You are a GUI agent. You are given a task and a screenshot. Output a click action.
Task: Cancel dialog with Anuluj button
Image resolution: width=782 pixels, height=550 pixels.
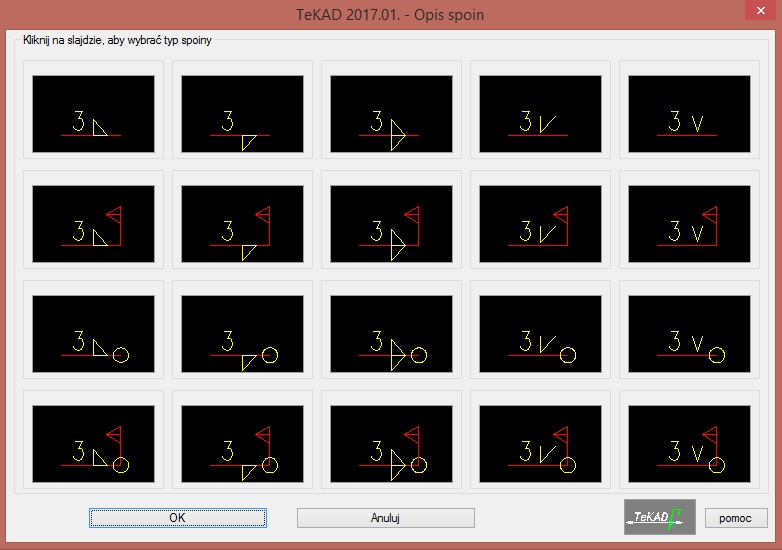(x=386, y=518)
